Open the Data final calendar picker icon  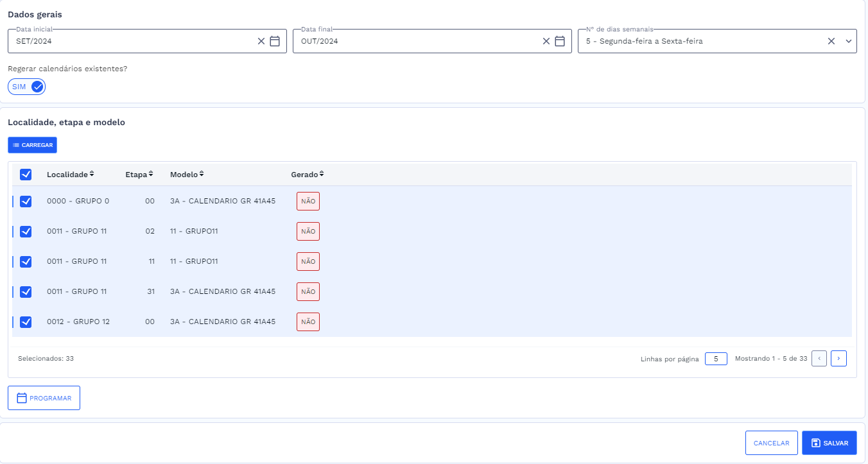click(x=560, y=41)
